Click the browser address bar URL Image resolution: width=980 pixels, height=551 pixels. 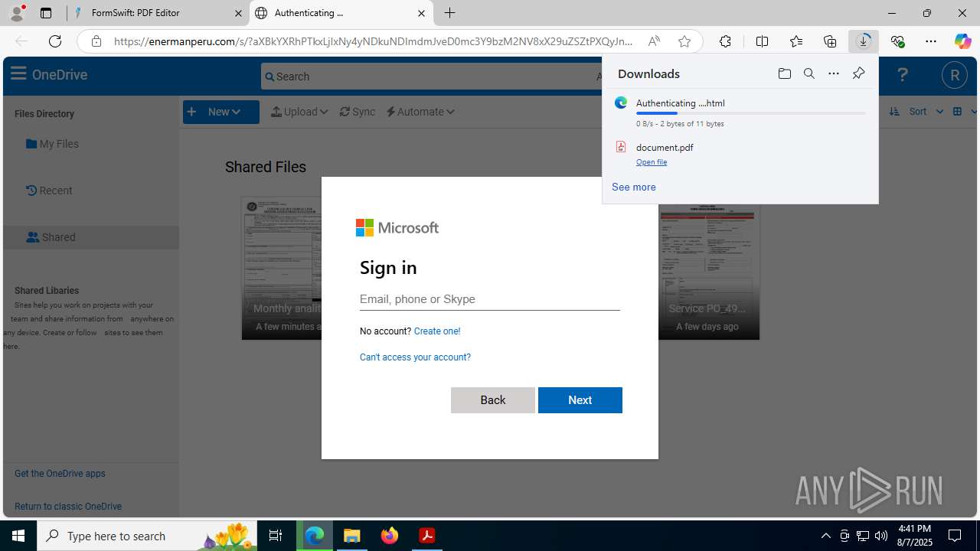(x=374, y=41)
